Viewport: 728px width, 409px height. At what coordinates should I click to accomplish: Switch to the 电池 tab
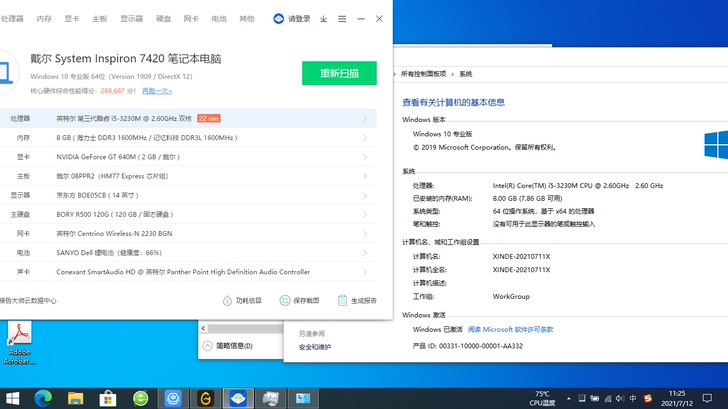(219, 19)
